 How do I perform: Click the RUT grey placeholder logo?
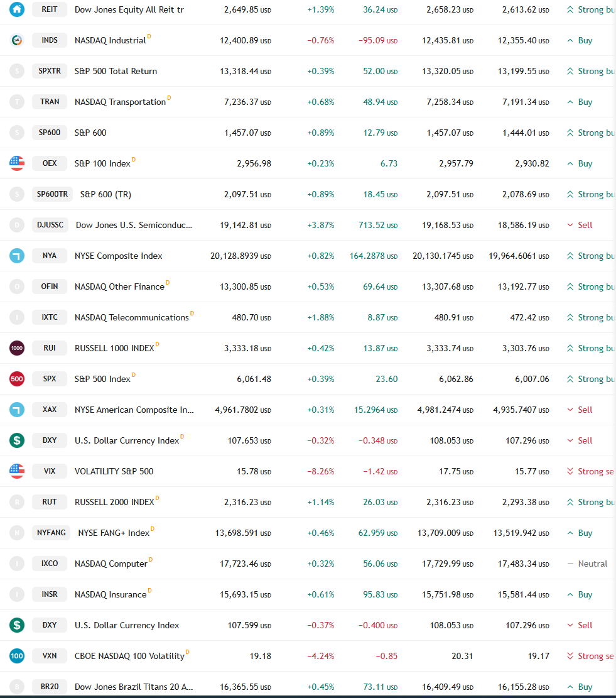17,502
